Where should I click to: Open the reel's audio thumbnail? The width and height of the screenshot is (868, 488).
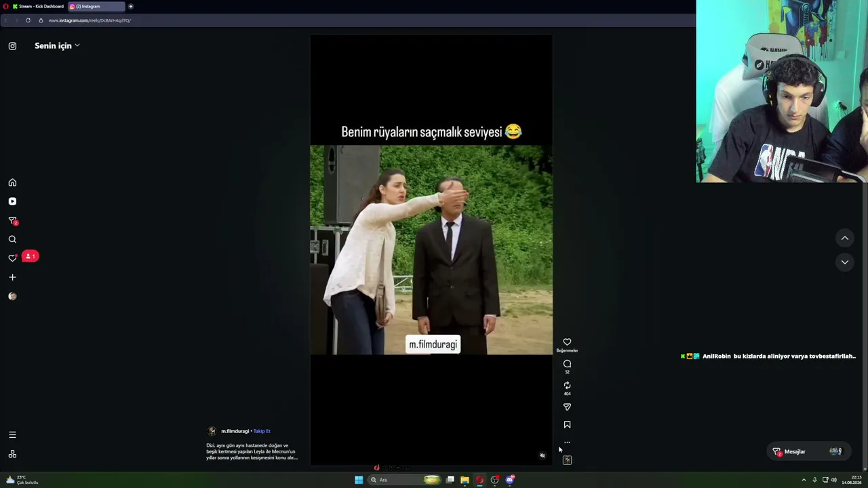coord(567,460)
